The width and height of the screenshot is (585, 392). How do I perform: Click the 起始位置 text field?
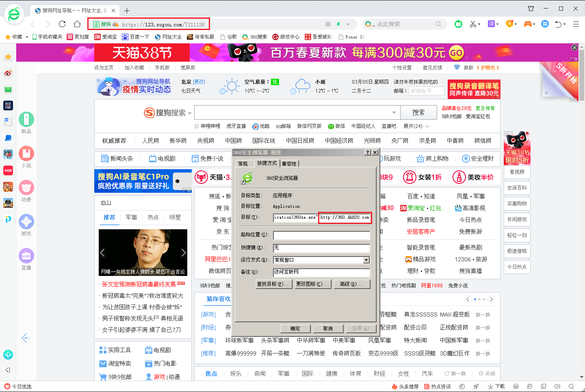click(321, 235)
